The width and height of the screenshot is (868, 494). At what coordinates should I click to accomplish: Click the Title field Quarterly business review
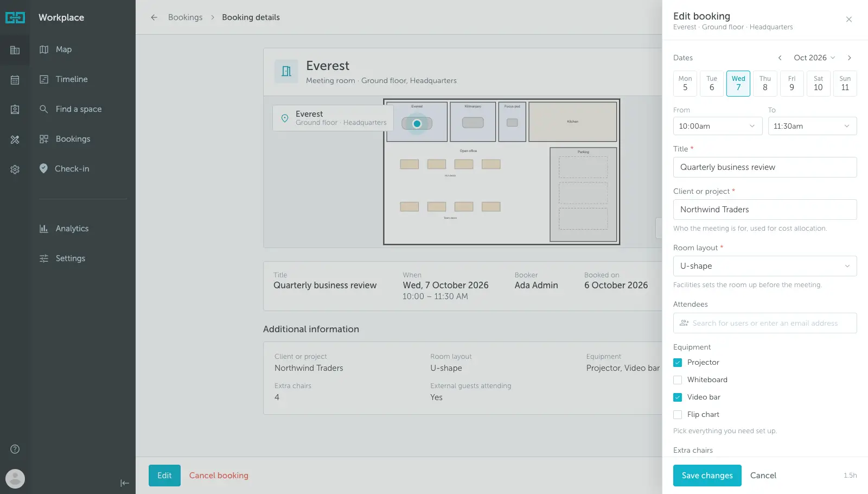[765, 167]
